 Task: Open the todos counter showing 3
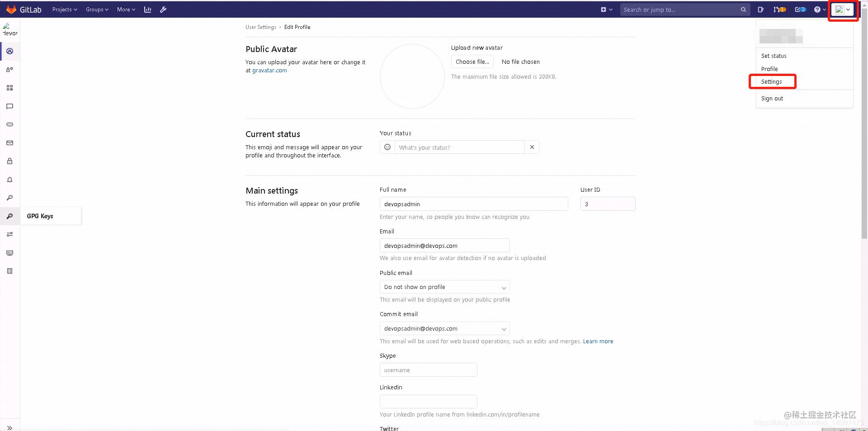pyautogui.click(x=800, y=9)
